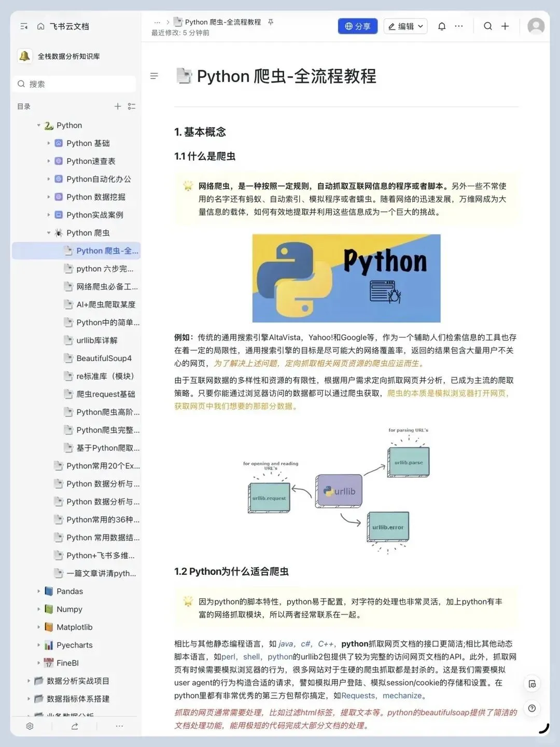The image size is (560, 747).
Task: Open settings gear at sidebar bottom
Action: pyautogui.click(x=30, y=726)
